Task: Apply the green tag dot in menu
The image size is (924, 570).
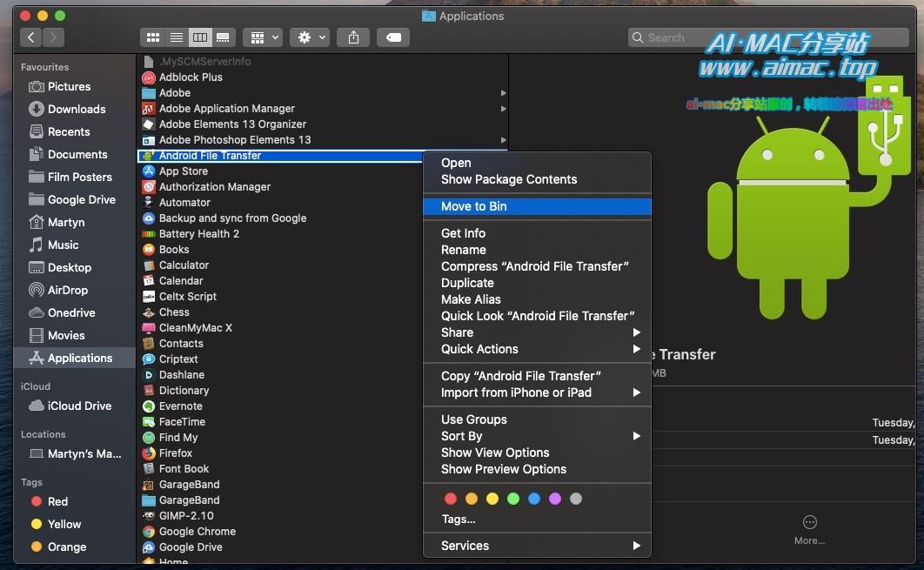Action: pyautogui.click(x=513, y=500)
